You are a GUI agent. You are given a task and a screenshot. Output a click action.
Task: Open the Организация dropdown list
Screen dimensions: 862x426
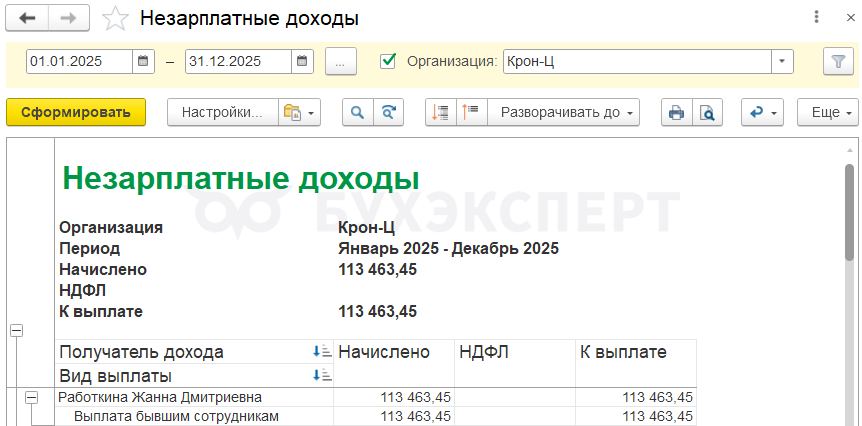782,61
